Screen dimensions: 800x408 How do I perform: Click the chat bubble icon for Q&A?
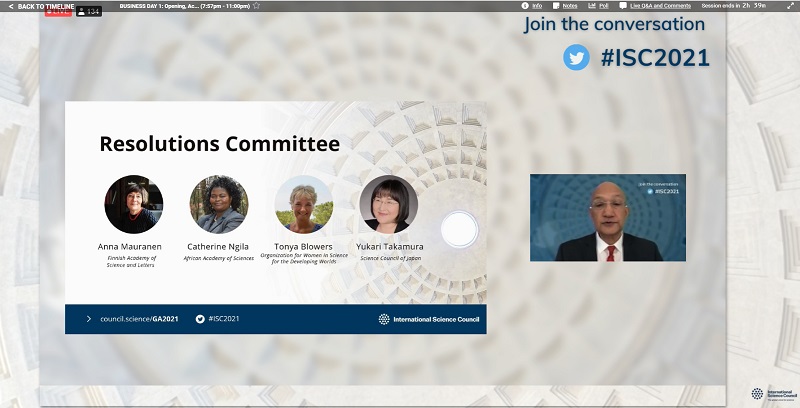[623, 6]
